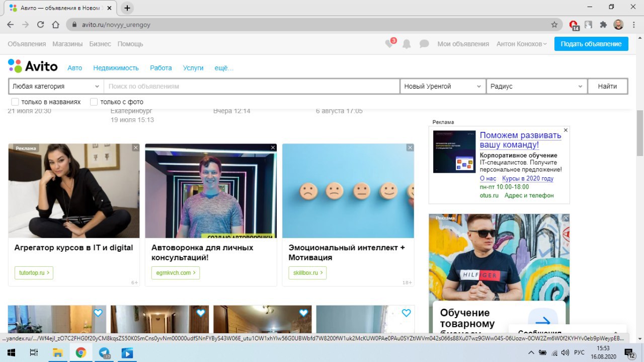Go to 'Объявления' top link
This screenshot has height=362, width=644.
[27, 44]
